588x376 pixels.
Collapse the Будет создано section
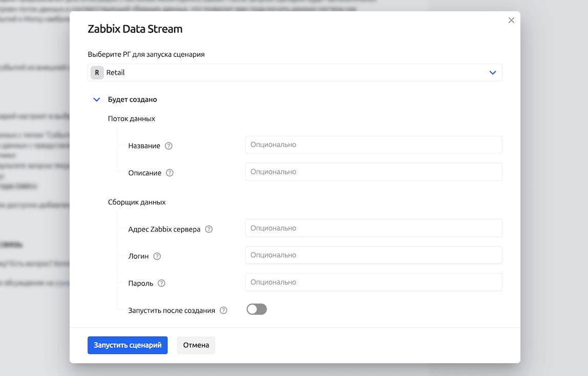96,100
